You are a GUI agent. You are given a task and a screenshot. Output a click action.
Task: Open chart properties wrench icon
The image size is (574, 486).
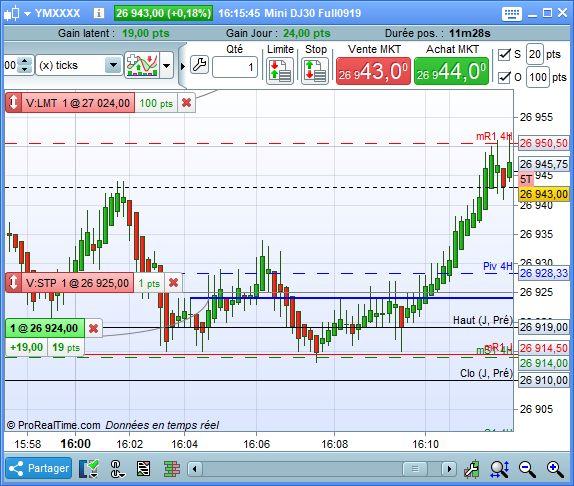(x=472, y=469)
